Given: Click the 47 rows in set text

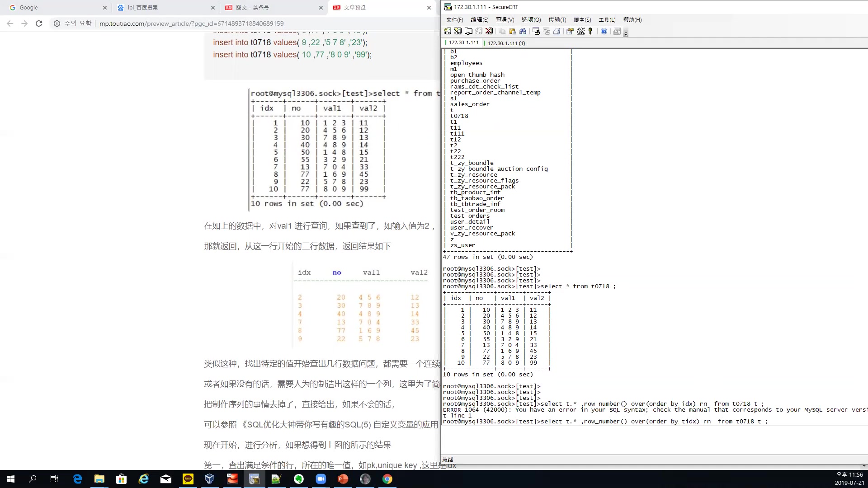Looking at the screenshot, I should coord(488,257).
